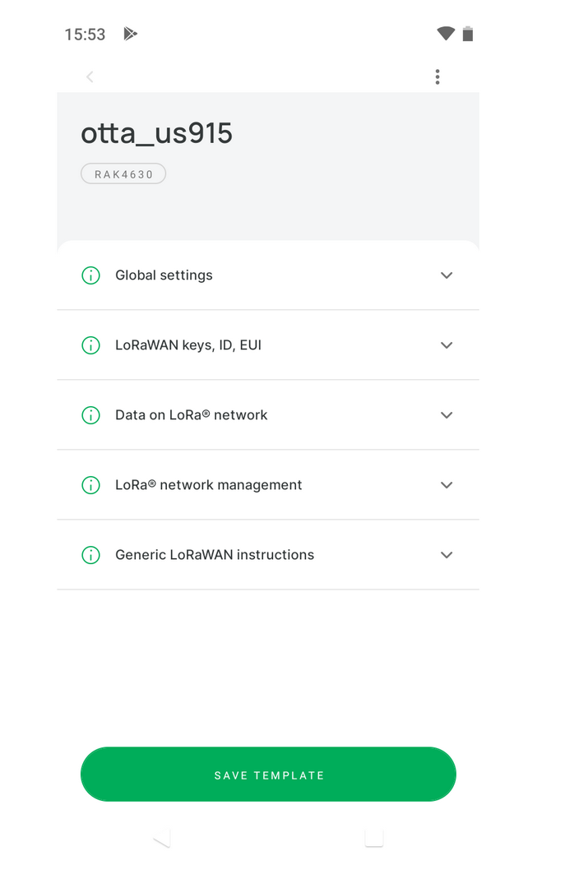Viewport: 588px width, 888px height.
Task: Expand LoRa network management chevron
Action: [447, 485]
